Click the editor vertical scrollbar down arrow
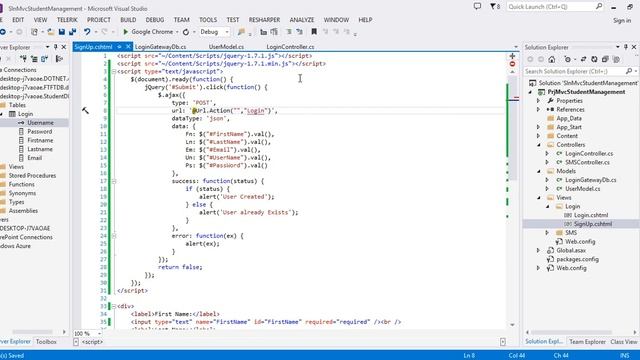Image resolution: width=640 pixels, height=360 pixels. coord(512,325)
